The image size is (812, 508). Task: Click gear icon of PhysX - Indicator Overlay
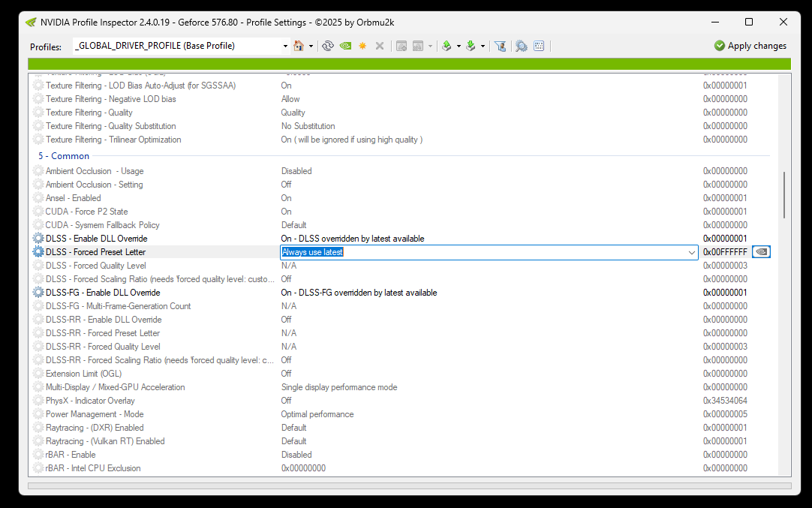tap(38, 401)
